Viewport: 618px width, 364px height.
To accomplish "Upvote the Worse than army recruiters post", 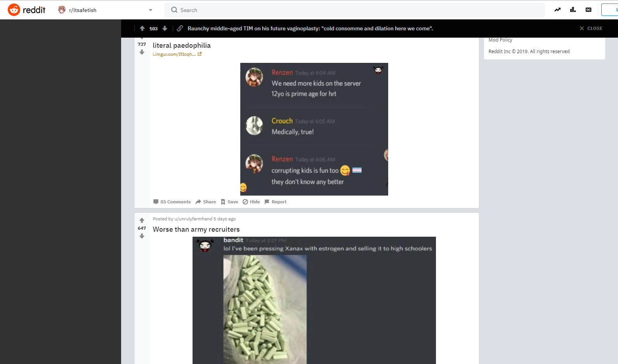I will point(142,220).
